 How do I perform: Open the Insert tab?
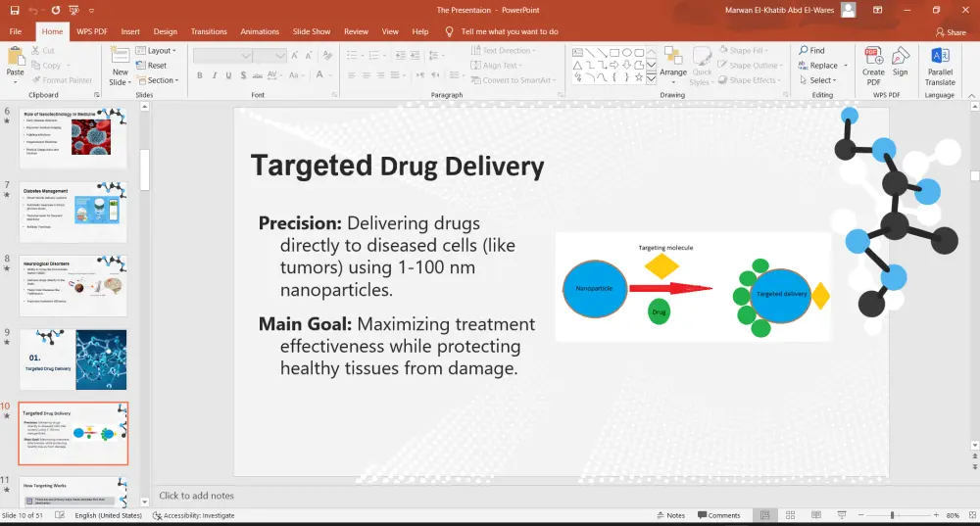[x=130, y=31]
